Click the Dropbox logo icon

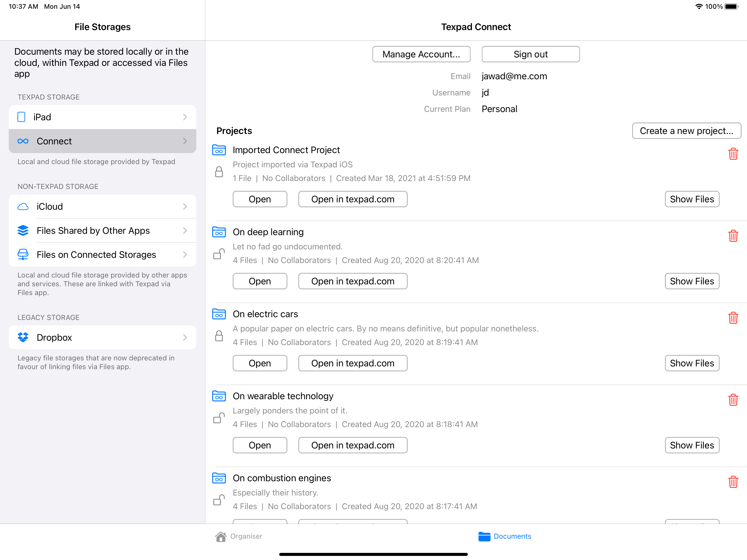pyautogui.click(x=23, y=337)
